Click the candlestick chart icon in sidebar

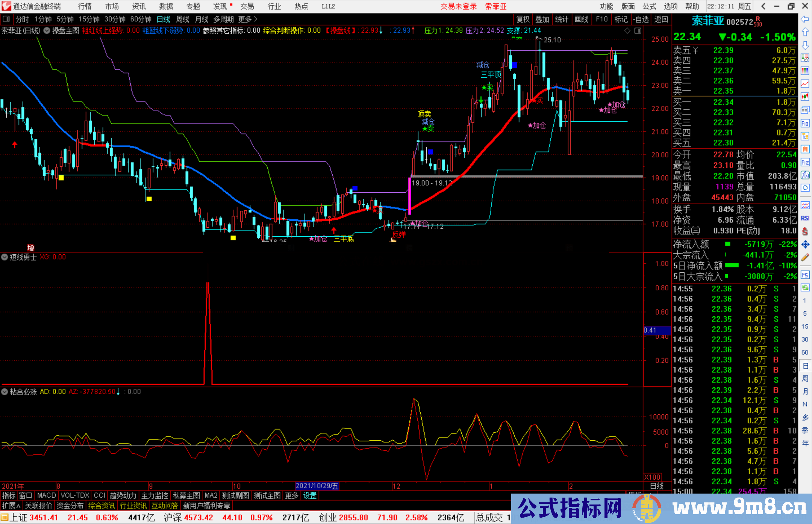click(805, 97)
